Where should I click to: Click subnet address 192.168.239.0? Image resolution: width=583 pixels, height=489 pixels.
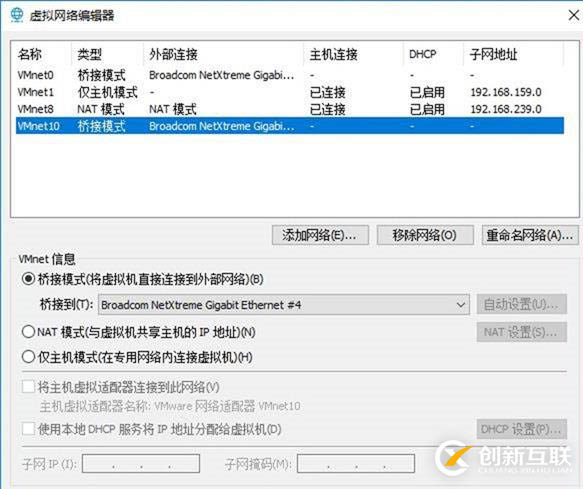[506, 109]
